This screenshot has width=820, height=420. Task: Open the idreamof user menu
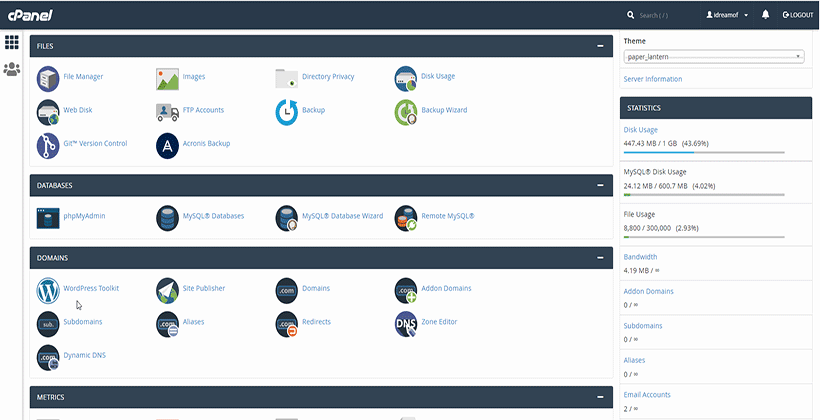click(x=727, y=15)
